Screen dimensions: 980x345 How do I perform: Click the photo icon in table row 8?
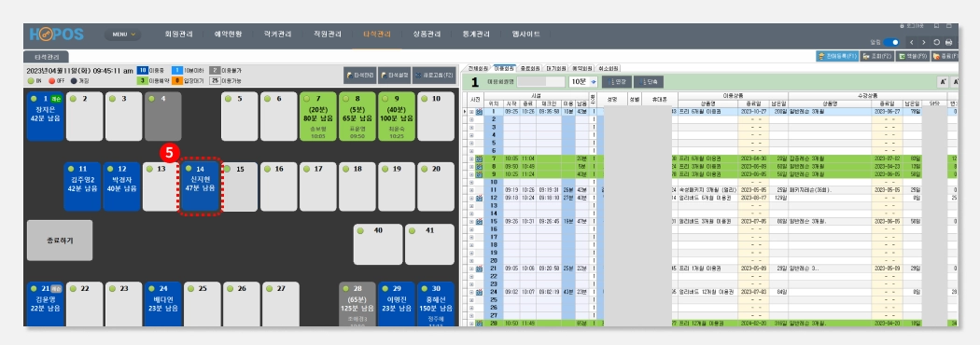tap(479, 167)
